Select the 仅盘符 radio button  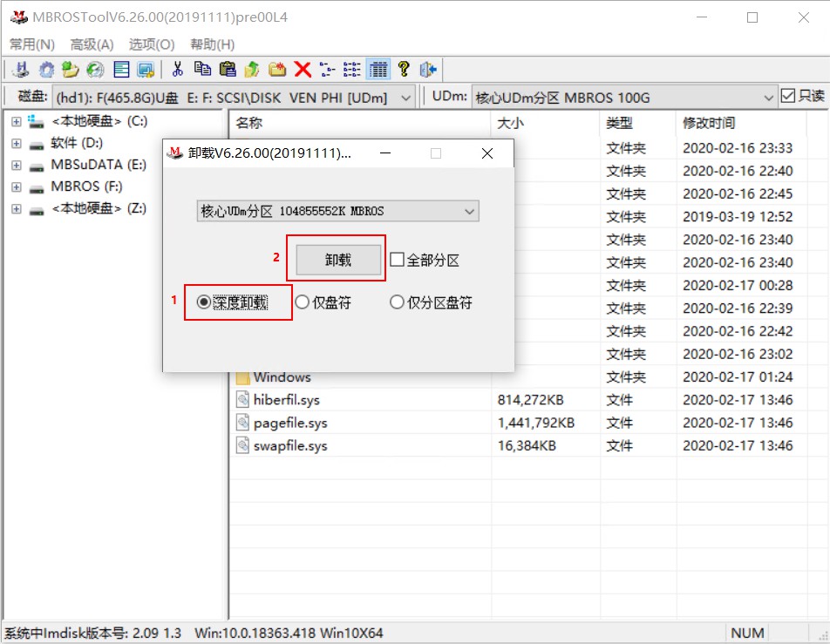pyautogui.click(x=301, y=302)
